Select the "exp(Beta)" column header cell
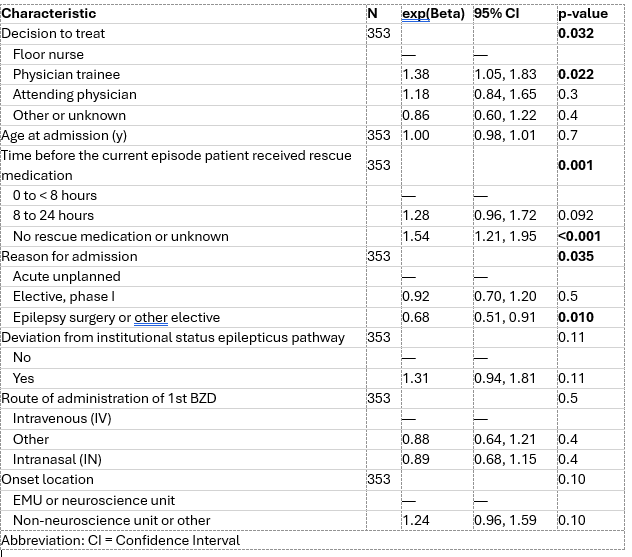Screen dimensions: 632x557 pyautogui.click(x=432, y=14)
